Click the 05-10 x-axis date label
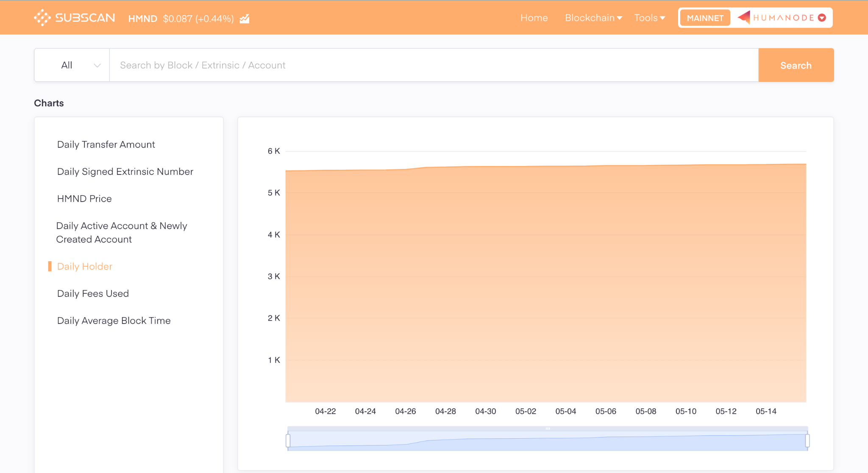The image size is (868, 473). [x=686, y=411]
